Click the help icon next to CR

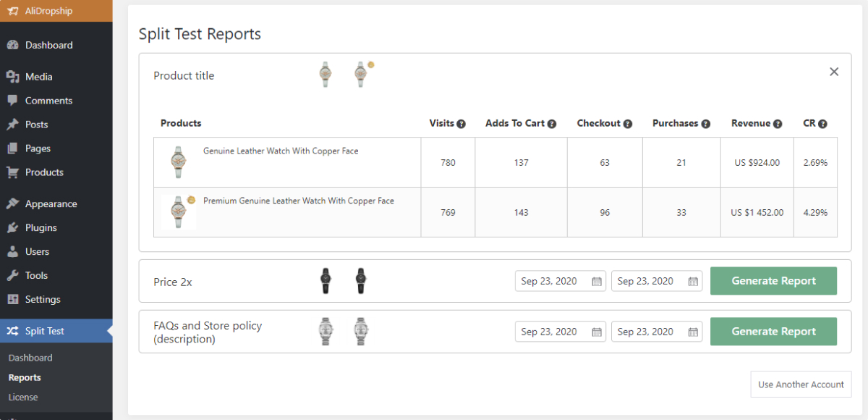(x=822, y=124)
